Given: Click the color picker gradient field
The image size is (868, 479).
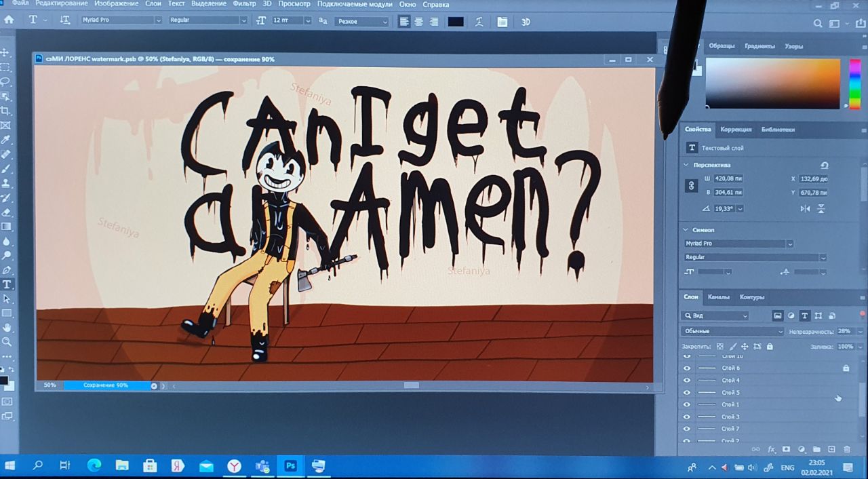Looking at the screenshot, I should tap(773, 83).
